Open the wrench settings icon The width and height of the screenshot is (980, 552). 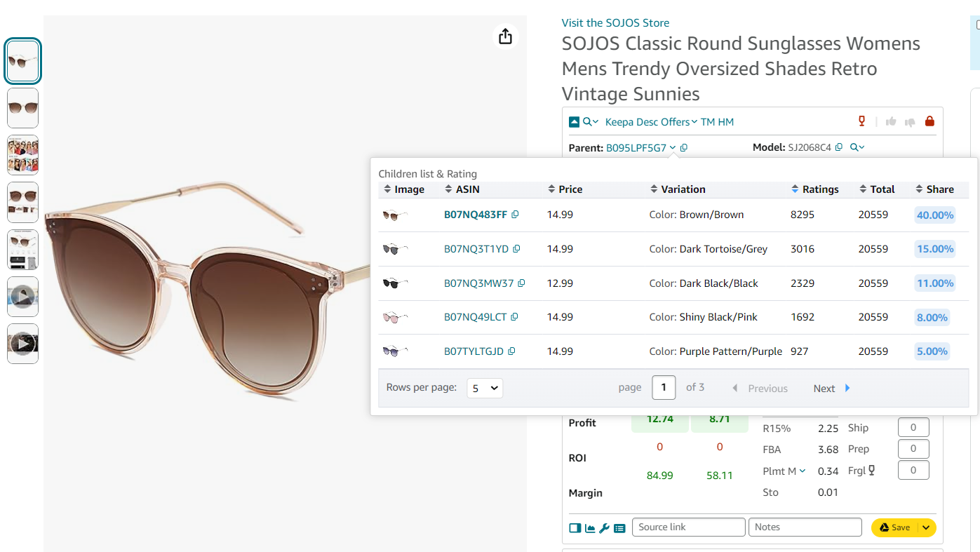[605, 528]
